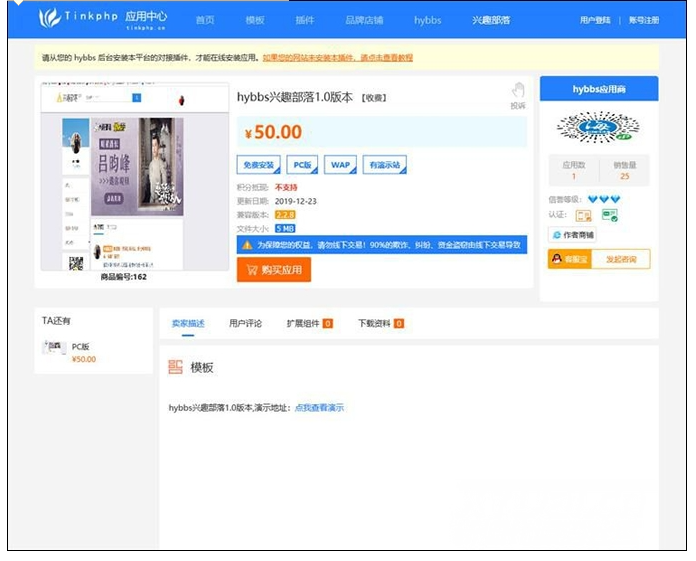
Task: Click the 商品编号:162 label
Action: 123,277
